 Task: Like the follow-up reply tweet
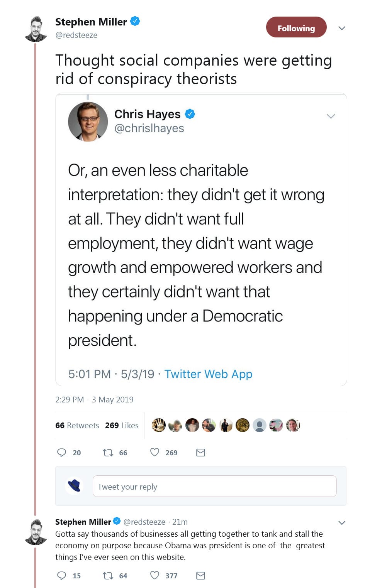tap(154, 575)
